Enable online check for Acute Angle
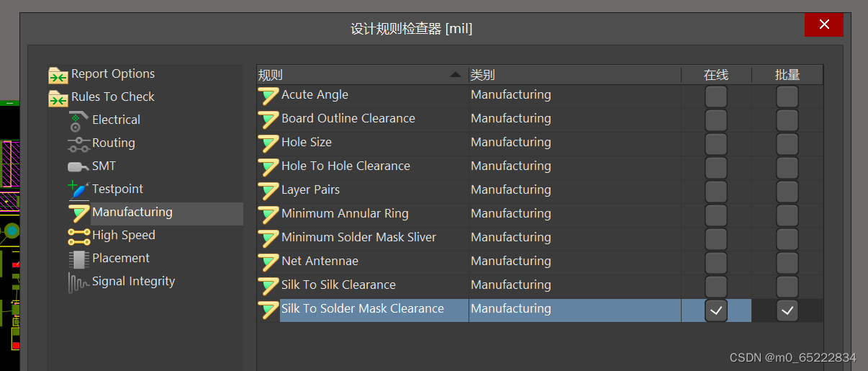 coord(716,97)
